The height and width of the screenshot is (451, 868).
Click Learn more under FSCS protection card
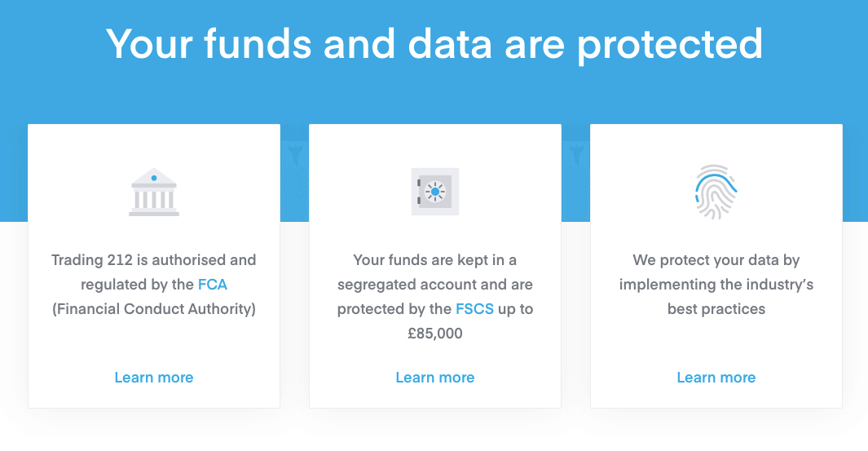(x=435, y=378)
